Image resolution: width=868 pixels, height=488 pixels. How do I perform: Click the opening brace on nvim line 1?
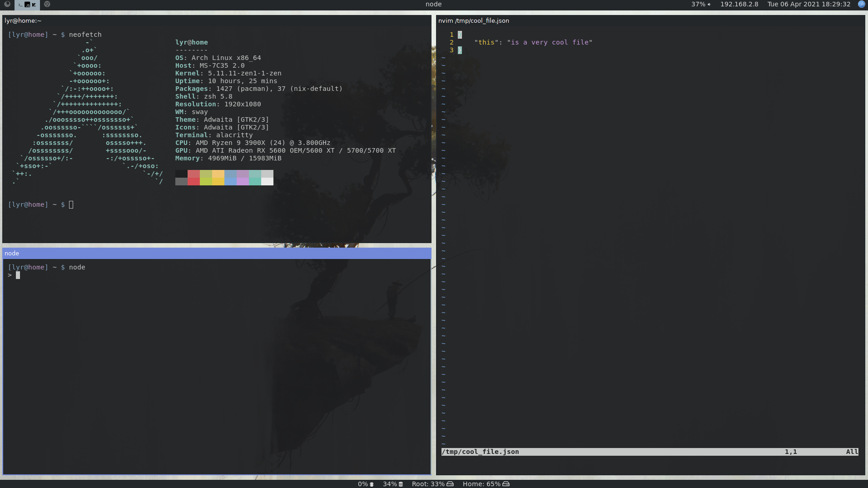coord(460,35)
